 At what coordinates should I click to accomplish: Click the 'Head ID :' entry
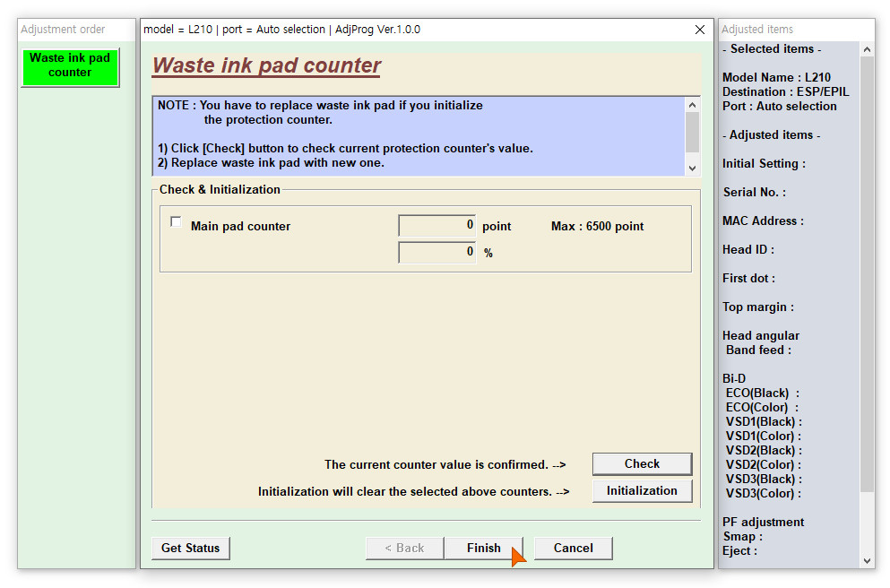point(748,250)
